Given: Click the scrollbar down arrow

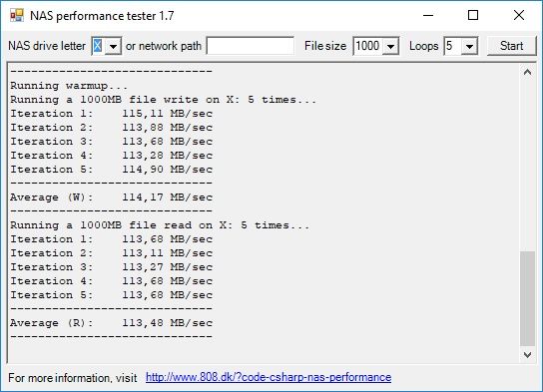Looking at the screenshot, I should click(x=527, y=355).
